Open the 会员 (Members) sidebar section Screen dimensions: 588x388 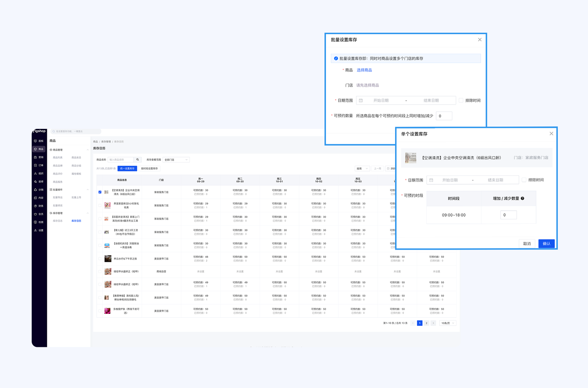coord(39,214)
